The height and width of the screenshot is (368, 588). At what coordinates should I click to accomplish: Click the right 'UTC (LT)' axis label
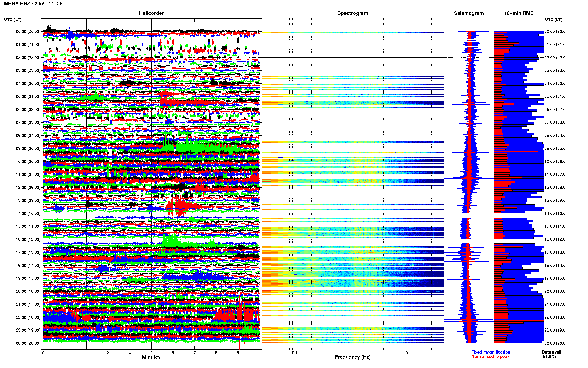[x=553, y=20]
